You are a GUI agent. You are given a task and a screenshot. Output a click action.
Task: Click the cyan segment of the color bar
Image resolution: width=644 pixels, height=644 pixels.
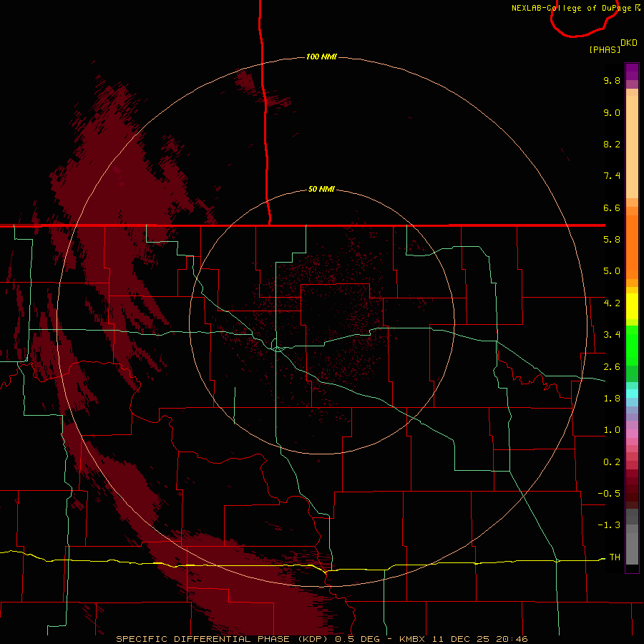(632, 394)
